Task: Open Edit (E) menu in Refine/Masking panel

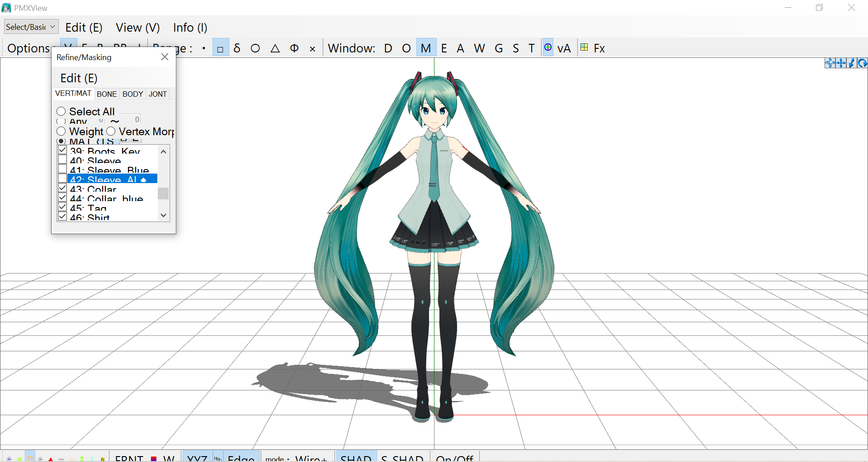Action: [79, 78]
